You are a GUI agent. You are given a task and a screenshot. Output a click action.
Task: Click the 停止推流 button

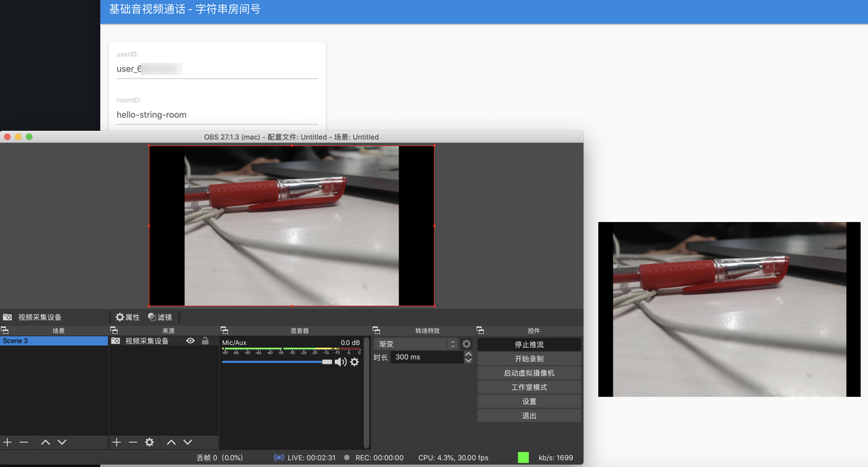(x=529, y=345)
